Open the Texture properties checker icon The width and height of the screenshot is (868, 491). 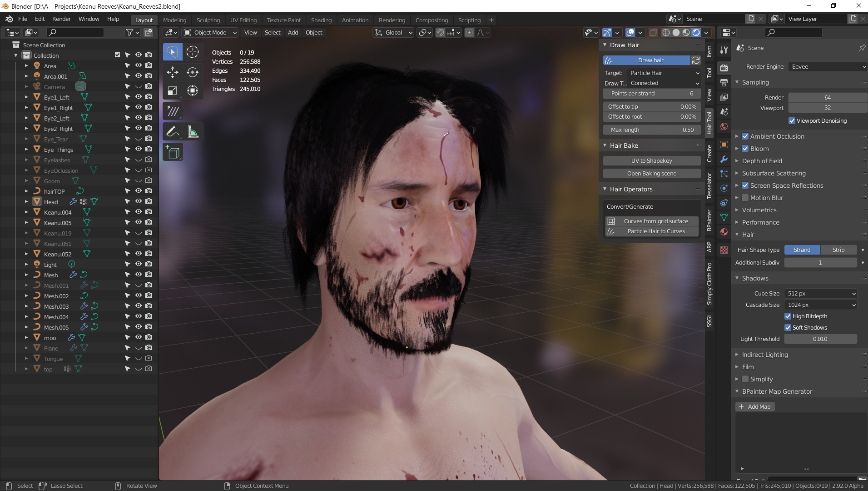pyautogui.click(x=724, y=250)
